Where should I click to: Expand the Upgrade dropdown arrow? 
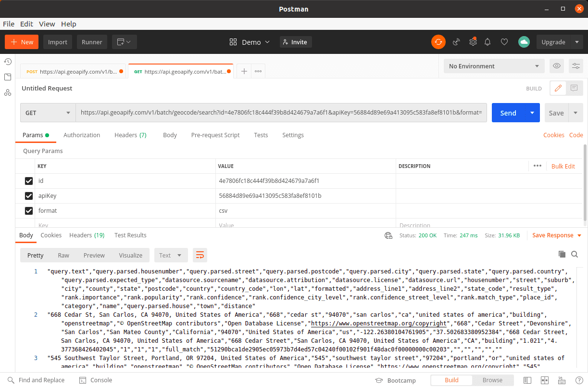point(577,42)
